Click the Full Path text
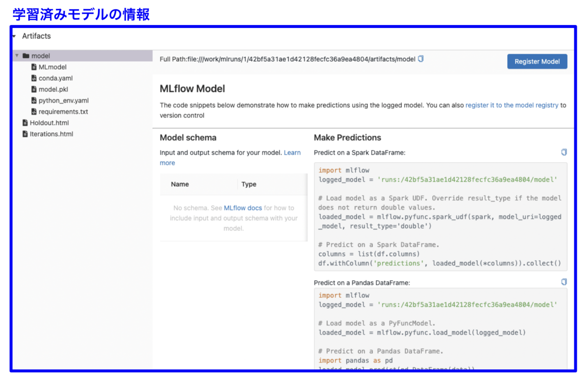Screen dimensions: 588x379 tap(288, 59)
